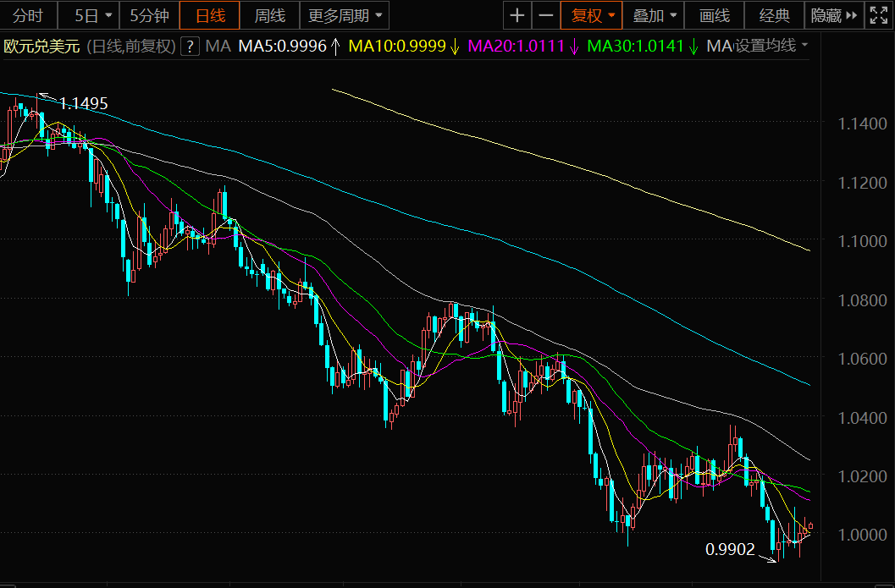The image size is (895, 588).
Task: Expand the 复权 adjustment dropdown
Action: 592,15
